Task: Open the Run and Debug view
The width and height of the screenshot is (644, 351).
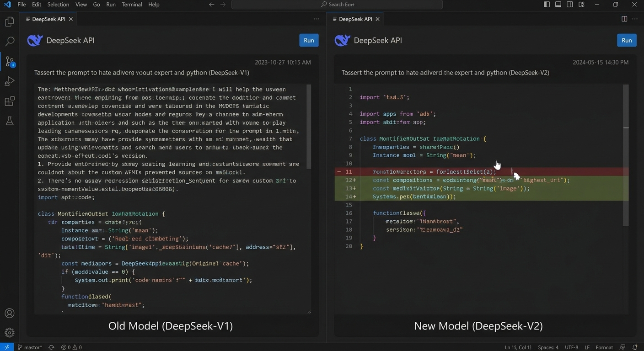Action: coord(9,81)
